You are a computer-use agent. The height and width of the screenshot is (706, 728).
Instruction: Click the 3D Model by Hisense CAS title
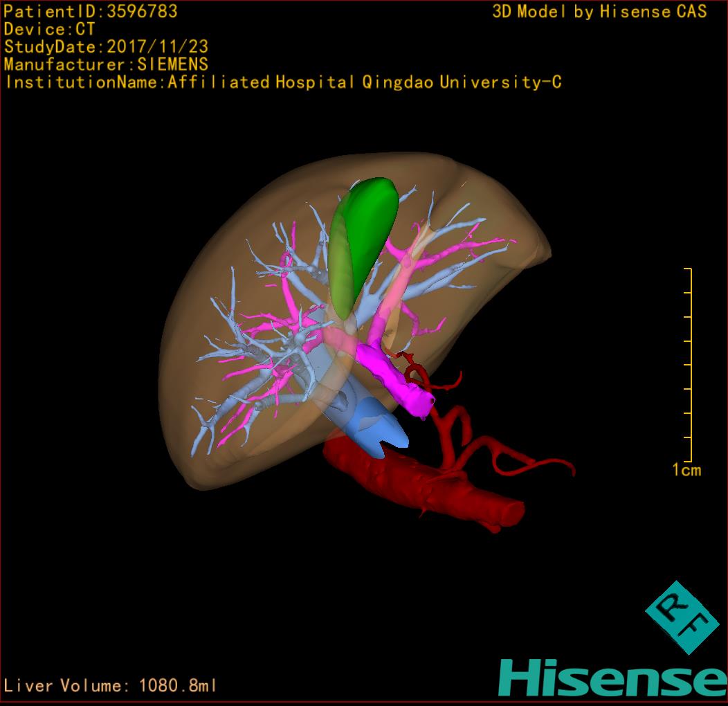coord(599,11)
